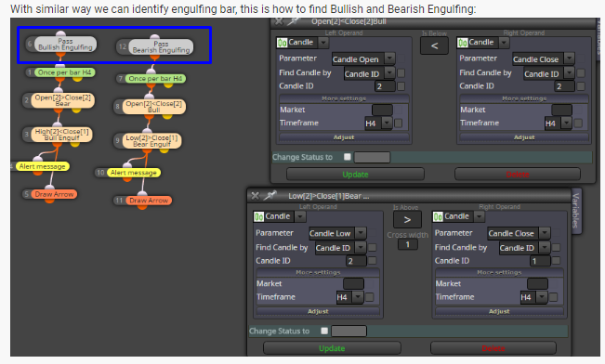Screen dimensions: 605x364
Task: Pin the Low[2]>Close[1]Bear panel
Action: coord(270,196)
